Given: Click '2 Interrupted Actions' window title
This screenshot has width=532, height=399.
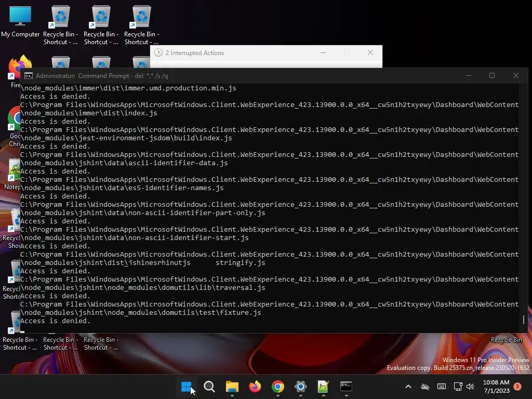Looking at the screenshot, I should [195, 53].
